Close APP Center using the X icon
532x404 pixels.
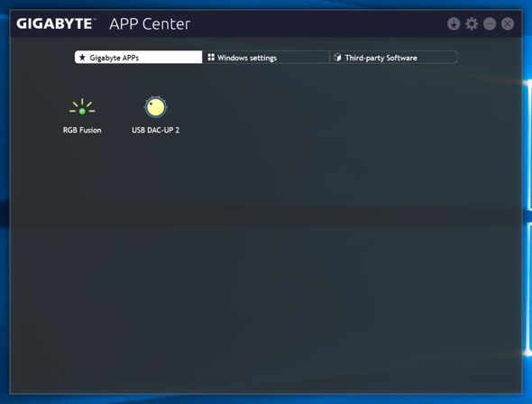tap(508, 24)
